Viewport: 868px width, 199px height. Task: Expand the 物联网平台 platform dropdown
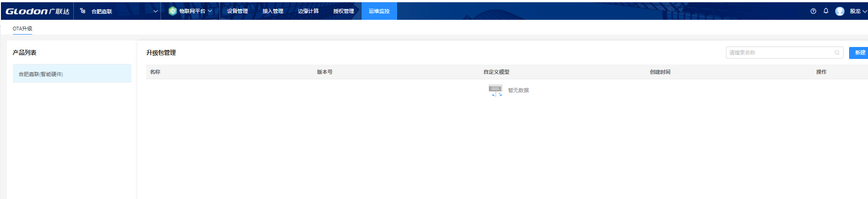(210, 11)
